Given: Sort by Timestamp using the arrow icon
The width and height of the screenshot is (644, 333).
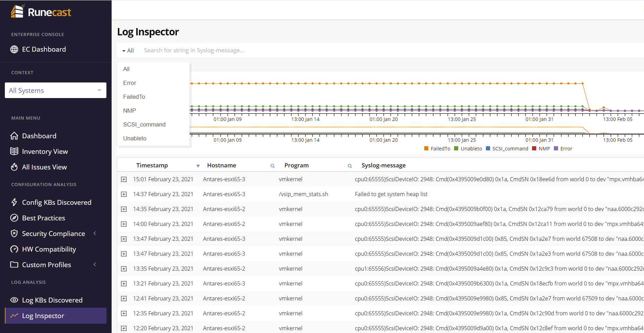Looking at the screenshot, I should click(198, 166).
